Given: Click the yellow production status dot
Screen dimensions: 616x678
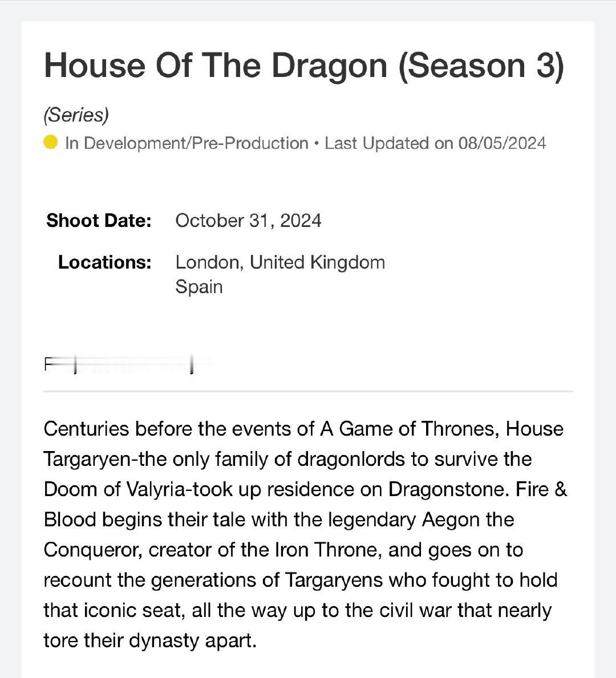Looking at the screenshot, I should (51, 142).
